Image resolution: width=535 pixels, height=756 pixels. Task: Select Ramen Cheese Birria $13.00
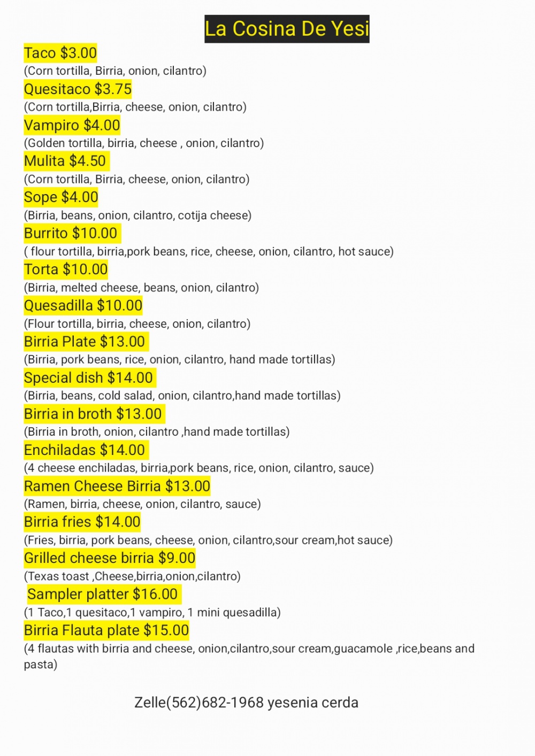[x=117, y=486]
